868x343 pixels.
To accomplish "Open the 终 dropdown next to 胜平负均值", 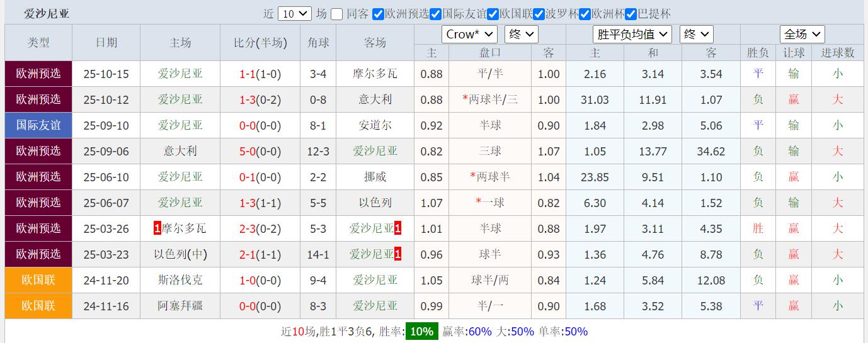I will [x=696, y=35].
